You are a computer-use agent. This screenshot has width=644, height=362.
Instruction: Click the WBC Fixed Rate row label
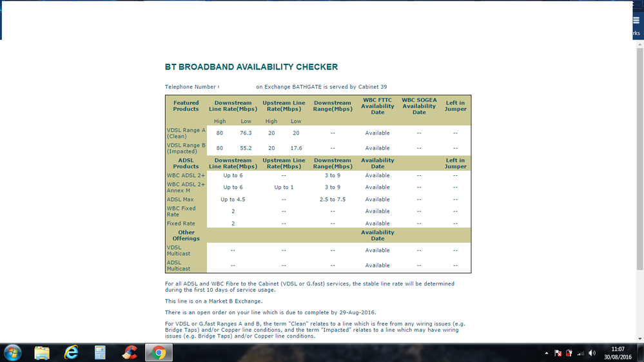coord(181,211)
